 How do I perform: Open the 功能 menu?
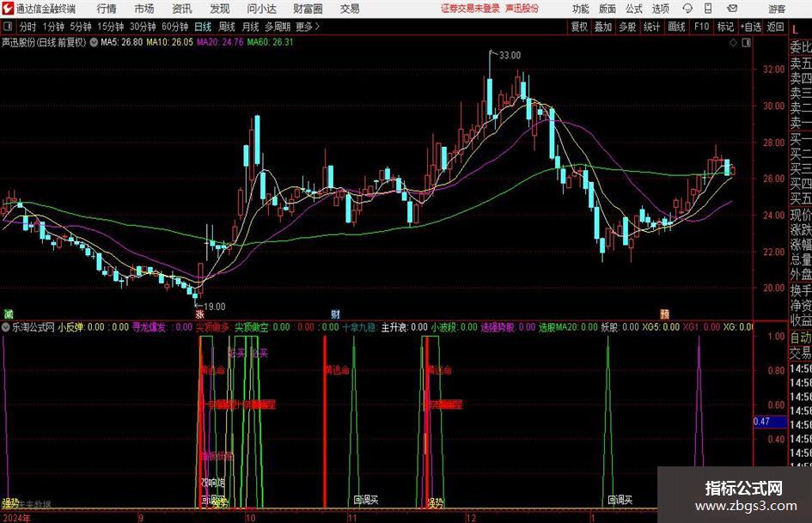coord(580,9)
